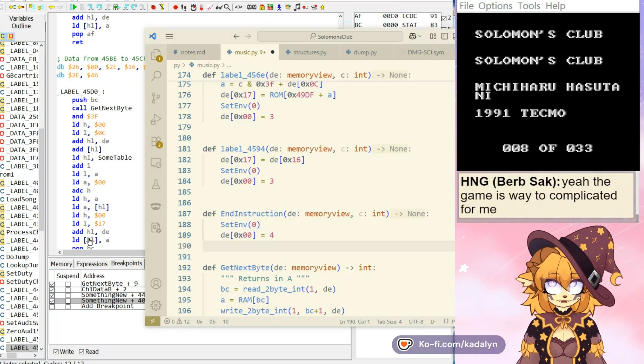Open VS Code Explorer files icon
Image resolution: width=644 pixels, height=364 pixels.
[x=156, y=55]
